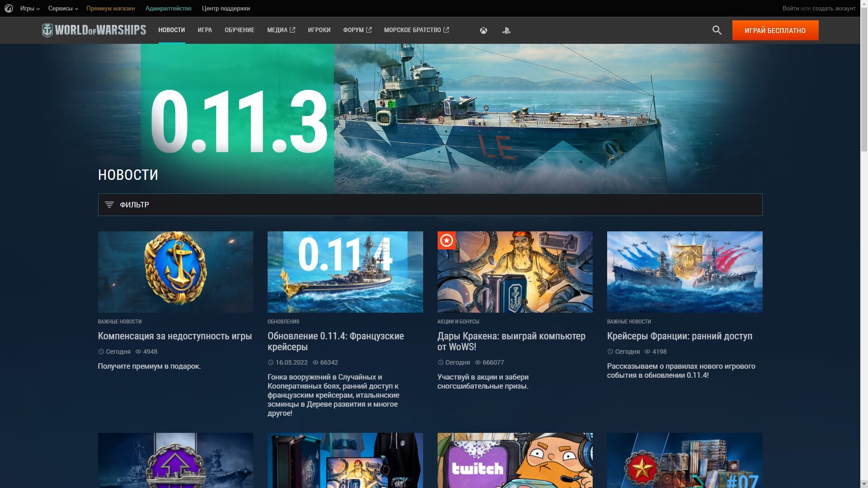Open the ИГРА menu item
This screenshot has width=868, height=488.
[x=204, y=30]
